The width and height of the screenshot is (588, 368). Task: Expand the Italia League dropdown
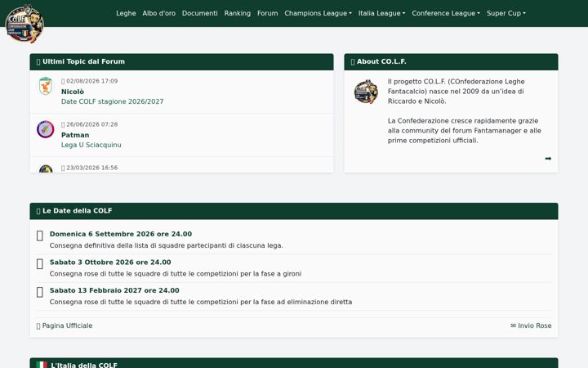(381, 13)
